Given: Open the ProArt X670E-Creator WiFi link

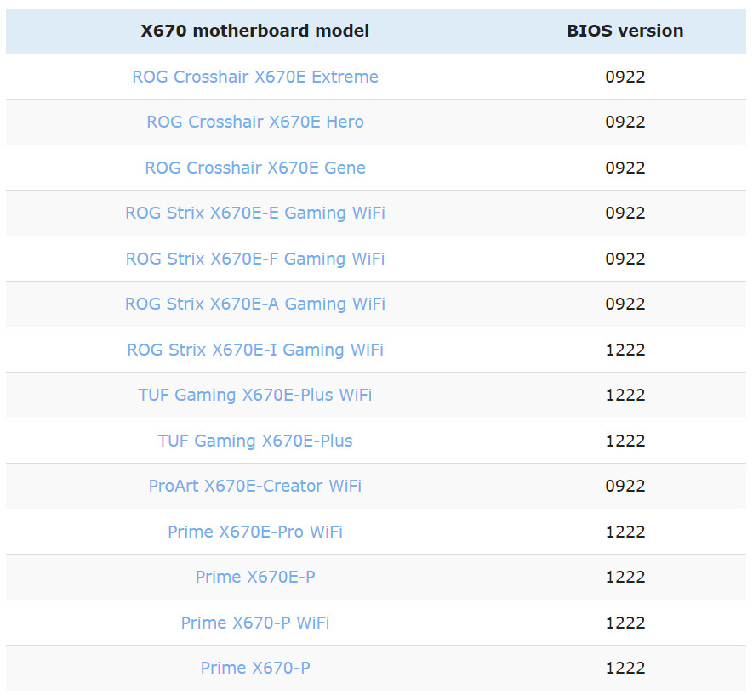Looking at the screenshot, I should click(255, 486).
